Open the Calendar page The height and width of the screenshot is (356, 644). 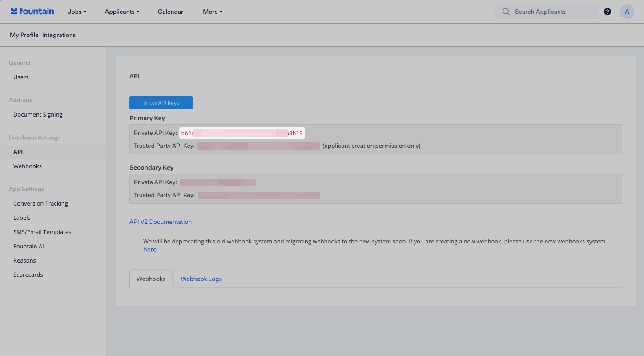(x=170, y=12)
